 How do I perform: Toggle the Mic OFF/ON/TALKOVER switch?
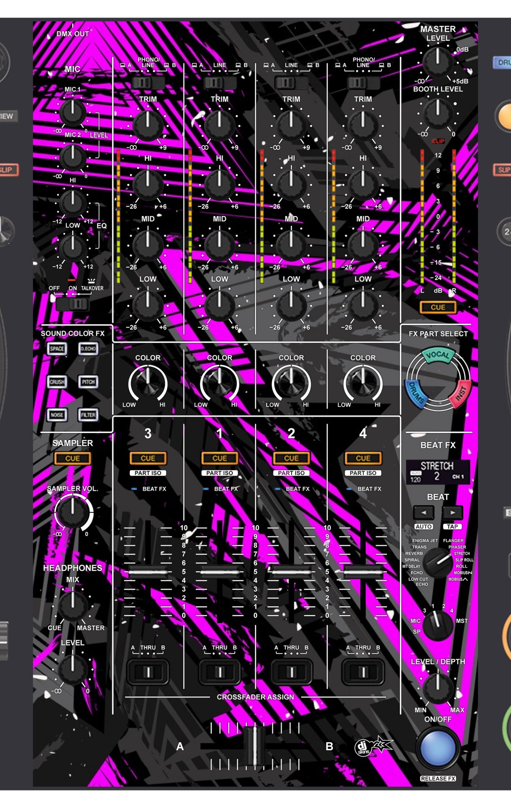click(72, 304)
